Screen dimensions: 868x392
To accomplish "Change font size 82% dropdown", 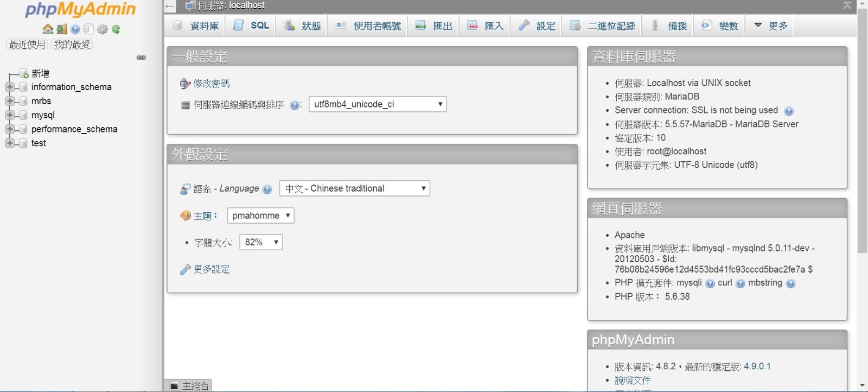I will coord(261,242).
